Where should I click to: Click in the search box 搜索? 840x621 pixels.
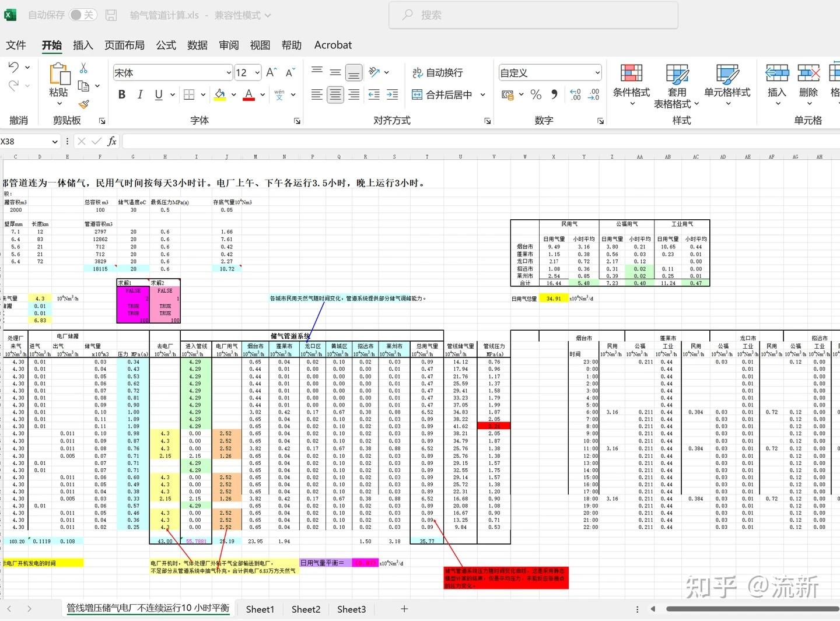tap(533, 15)
